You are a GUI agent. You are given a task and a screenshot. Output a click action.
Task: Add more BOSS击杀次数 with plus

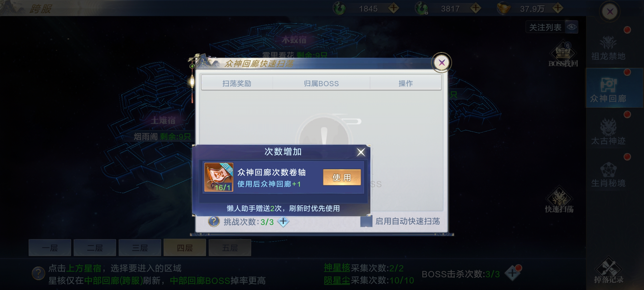coord(512,273)
